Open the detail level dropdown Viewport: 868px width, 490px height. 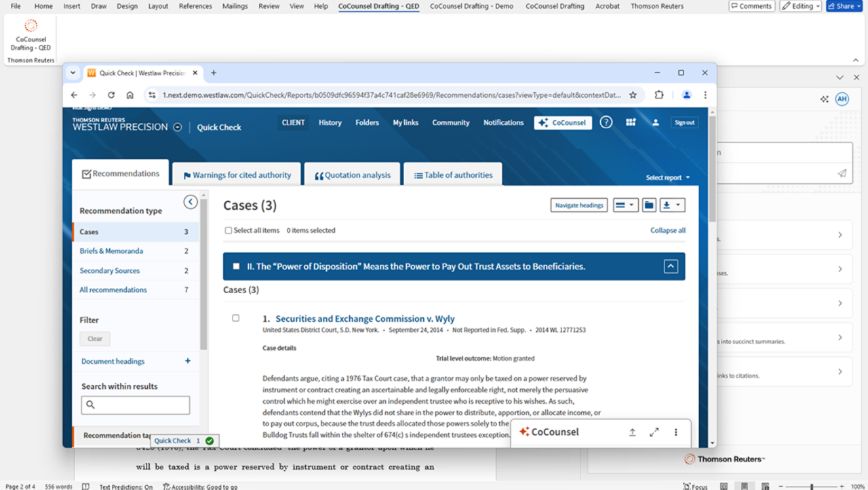[625, 205]
